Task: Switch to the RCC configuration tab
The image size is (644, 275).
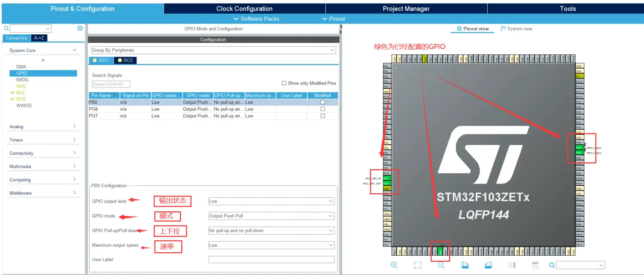Action: 125,60
